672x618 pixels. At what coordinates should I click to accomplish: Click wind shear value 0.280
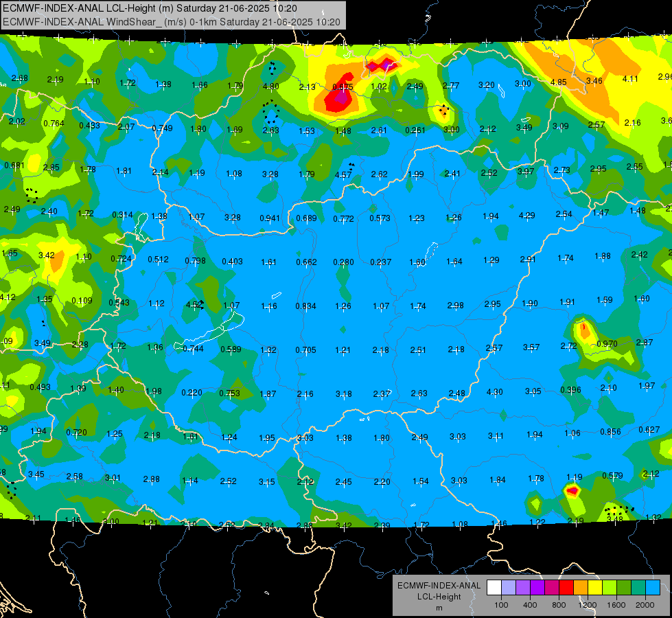click(x=344, y=262)
